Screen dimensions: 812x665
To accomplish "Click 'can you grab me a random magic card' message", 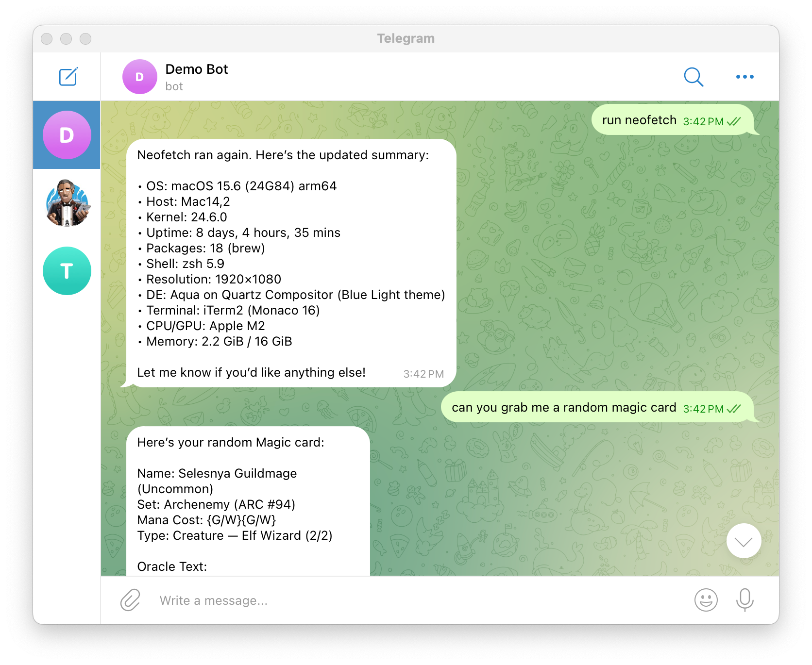I will pyautogui.click(x=597, y=407).
